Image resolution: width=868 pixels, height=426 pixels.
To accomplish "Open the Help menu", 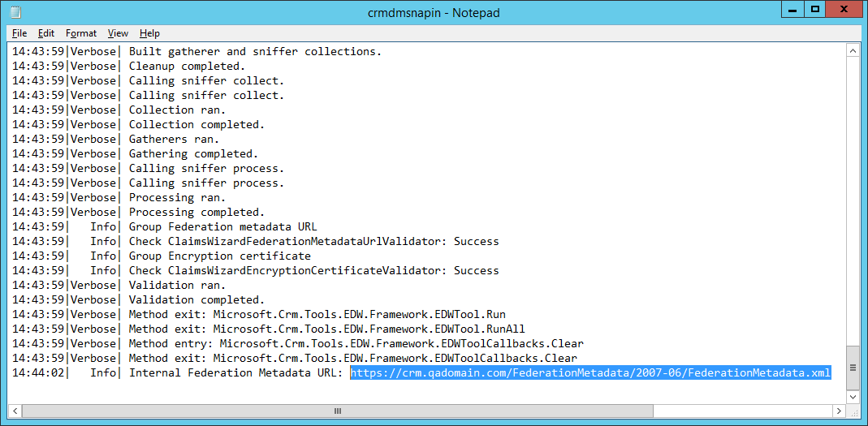I will click(149, 33).
